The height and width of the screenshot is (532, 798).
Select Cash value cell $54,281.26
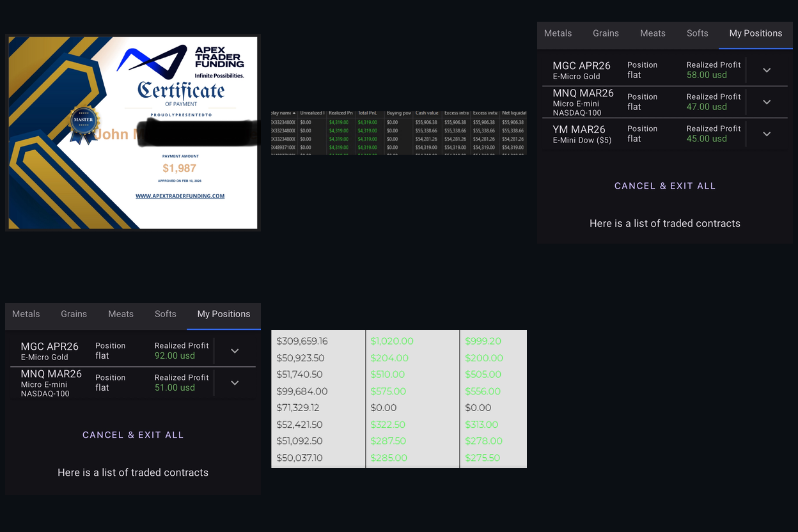(426, 139)
